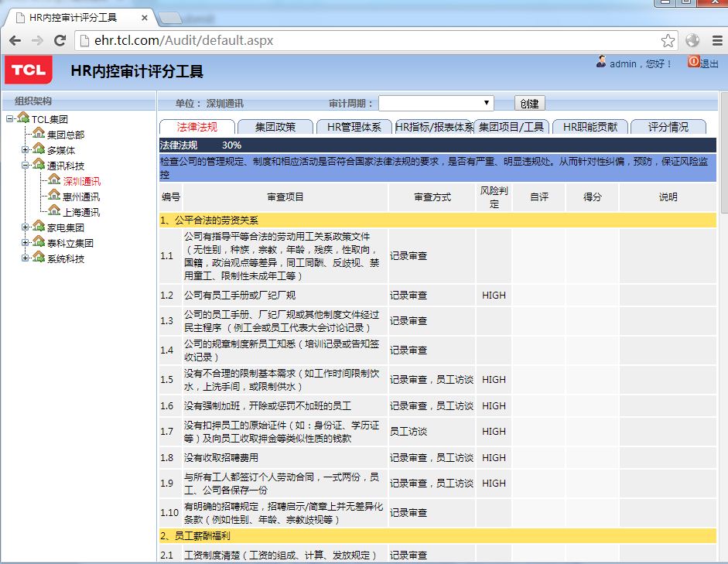Click item text 公司有员工手册或厂纪厂规
Screen dimensions: 728x564
pyautogui.click(x=240, y=296)
